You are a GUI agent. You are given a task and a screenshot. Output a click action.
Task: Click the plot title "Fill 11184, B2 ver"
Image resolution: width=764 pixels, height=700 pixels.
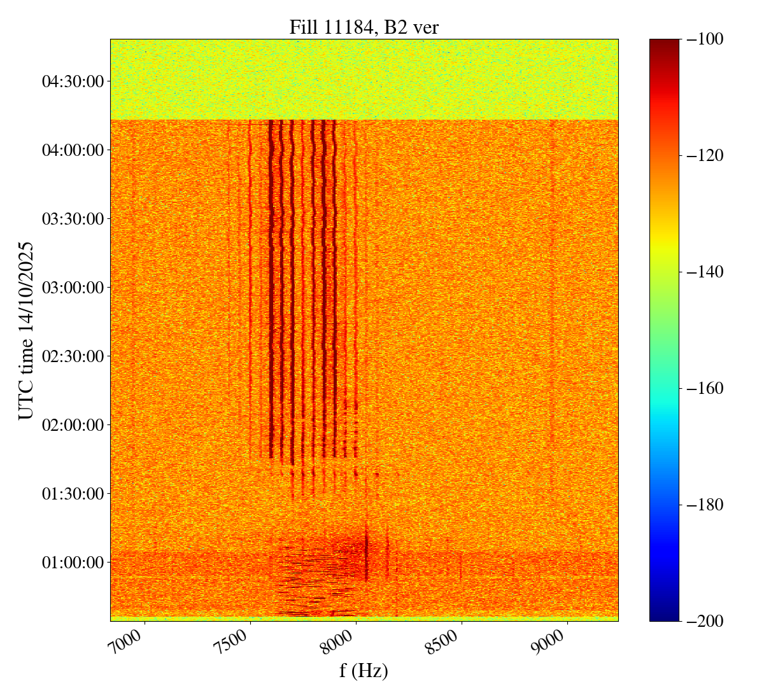coord(364,27)
